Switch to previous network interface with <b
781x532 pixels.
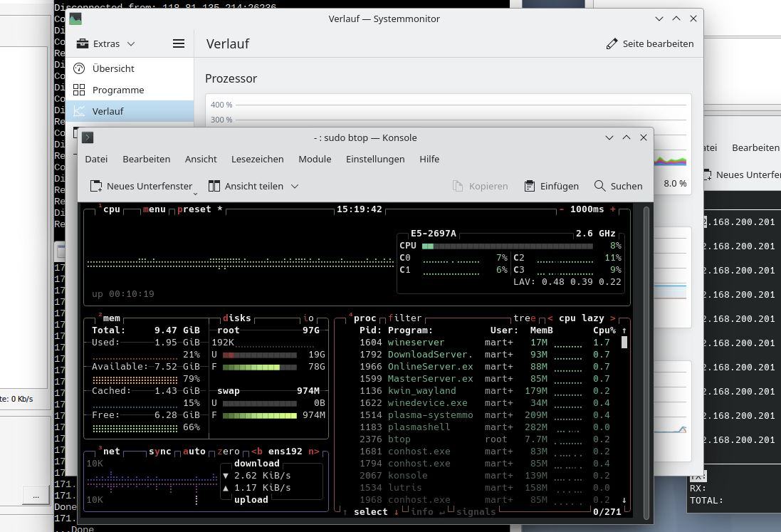[257, 452]
